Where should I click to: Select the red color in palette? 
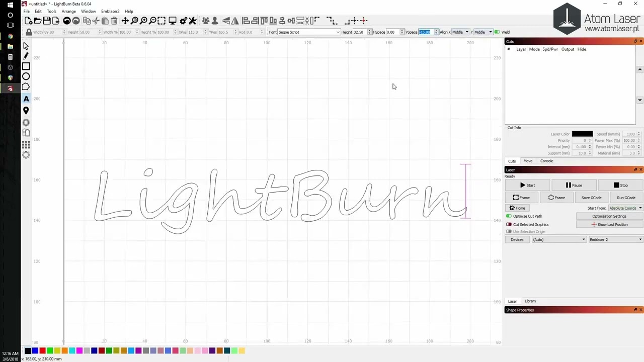pos(42,350)
